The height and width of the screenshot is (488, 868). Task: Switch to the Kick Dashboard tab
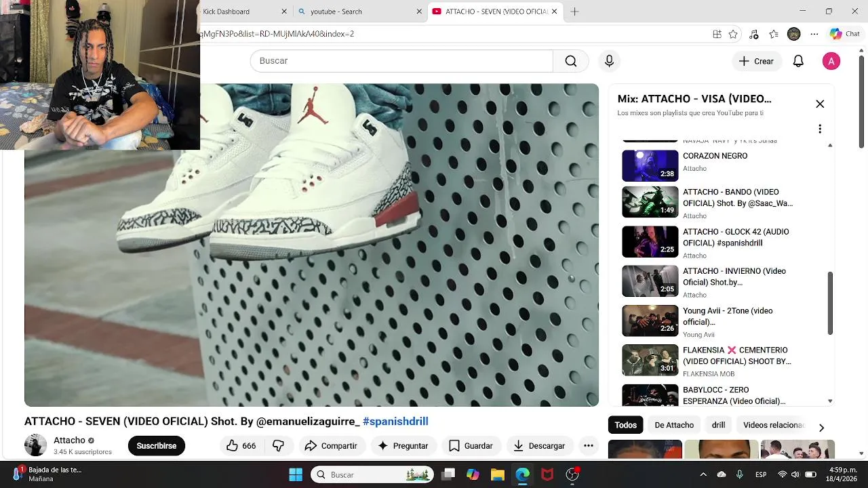(x=237, y=12)
